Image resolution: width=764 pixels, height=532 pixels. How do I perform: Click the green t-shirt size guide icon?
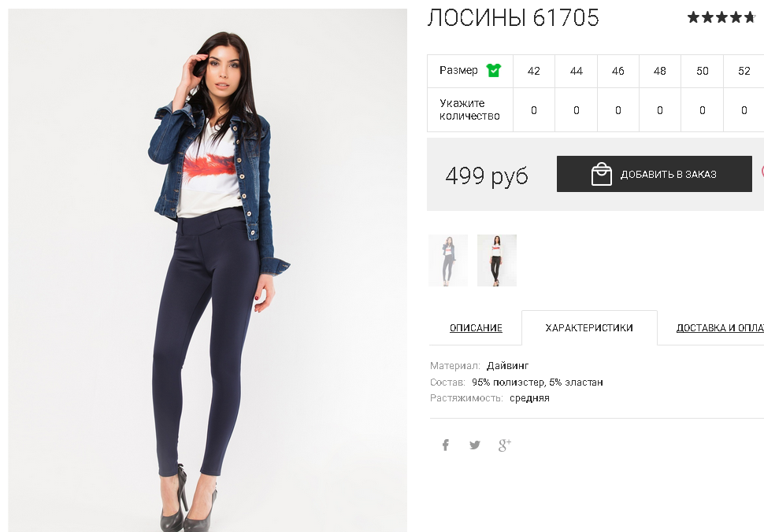click(494, 71)
